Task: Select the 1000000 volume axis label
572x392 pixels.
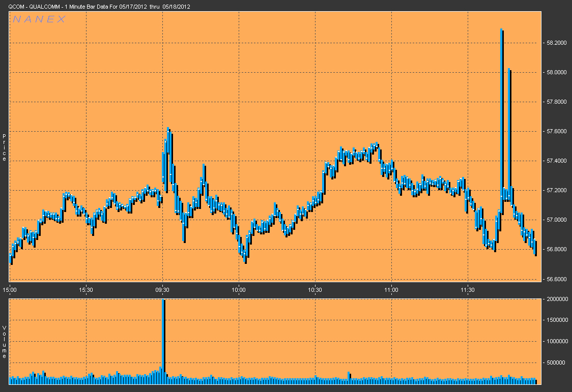Action: [555, 342]
